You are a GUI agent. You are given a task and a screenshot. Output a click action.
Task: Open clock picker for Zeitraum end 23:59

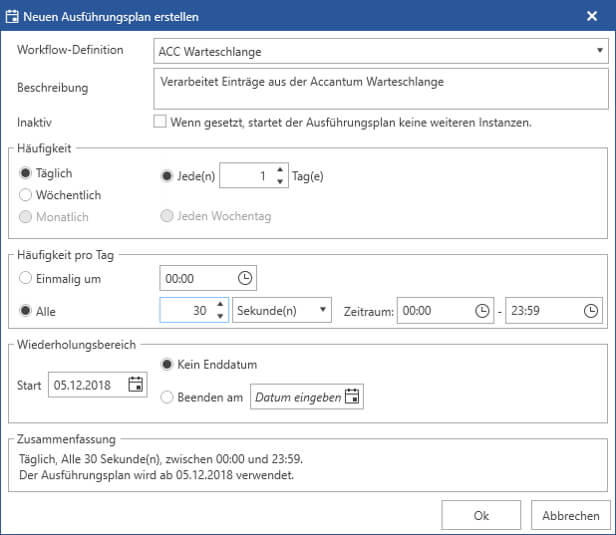(590, 311)
